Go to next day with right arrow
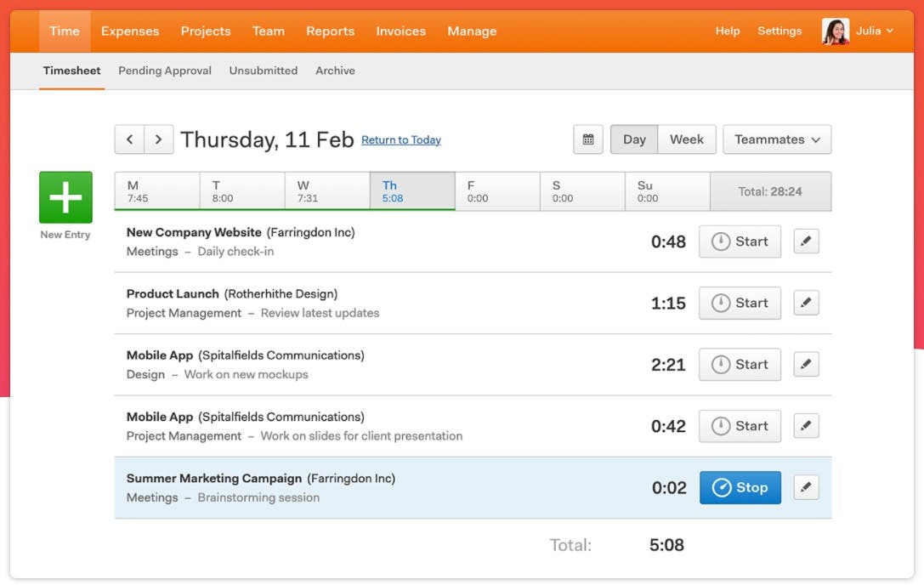 tap(159, 139)
